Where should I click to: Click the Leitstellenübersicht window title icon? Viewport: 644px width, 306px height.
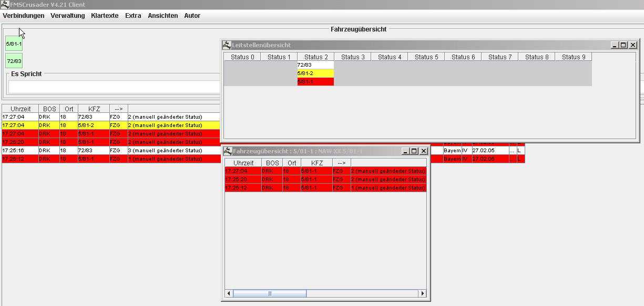point(227,45)
